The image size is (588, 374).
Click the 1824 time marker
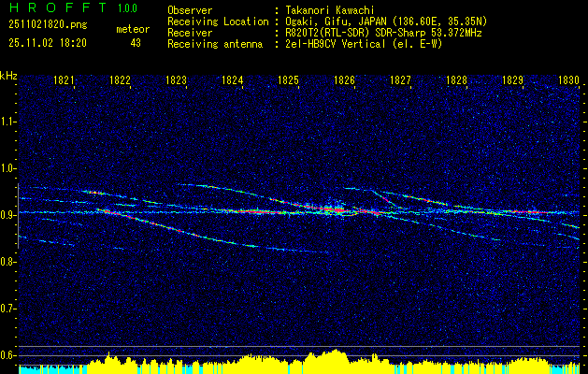point(233,79)
